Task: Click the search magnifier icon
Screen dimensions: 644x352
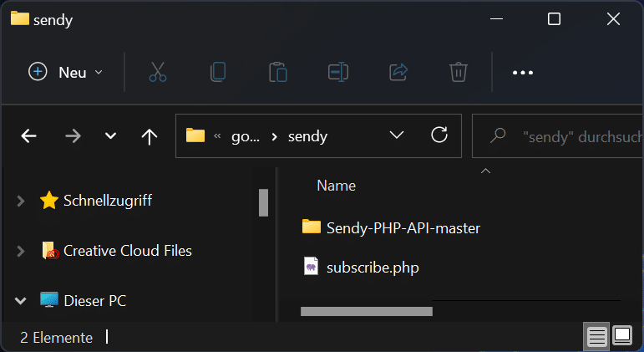Action: tap(498, 135)
